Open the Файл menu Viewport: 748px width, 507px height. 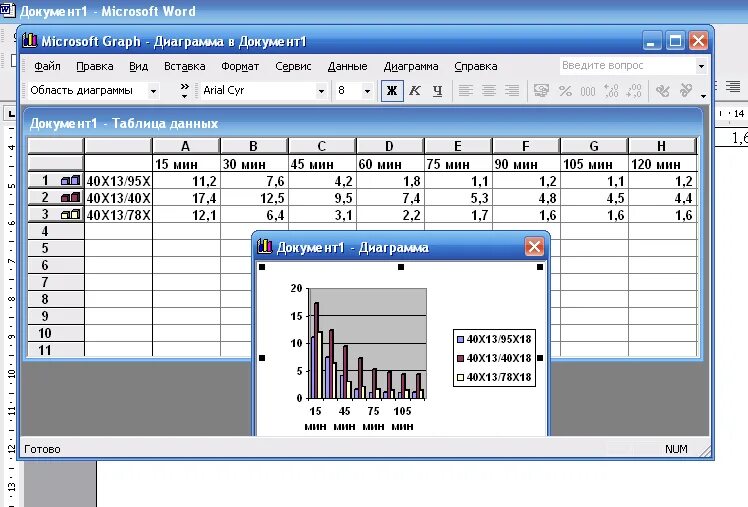47,66
